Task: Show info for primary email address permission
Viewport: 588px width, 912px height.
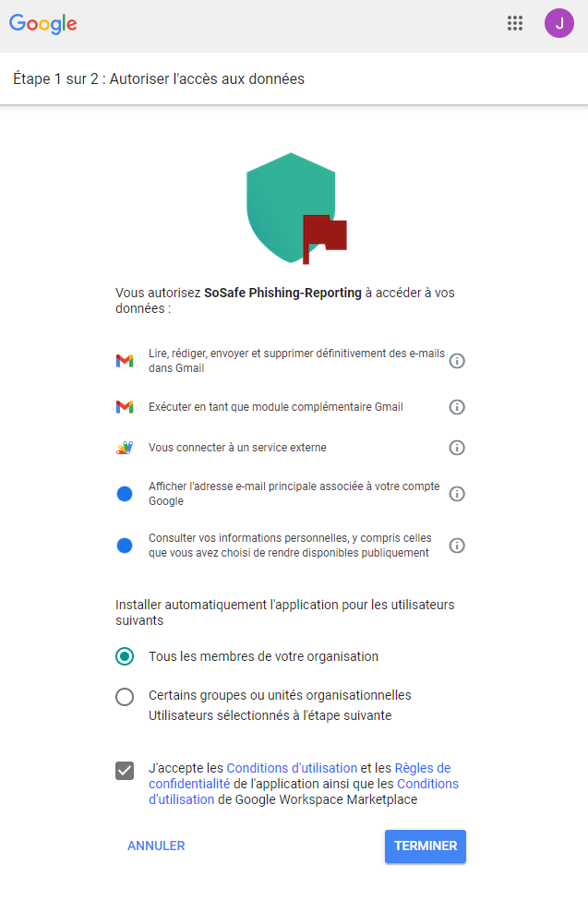Action: point(457,494)
